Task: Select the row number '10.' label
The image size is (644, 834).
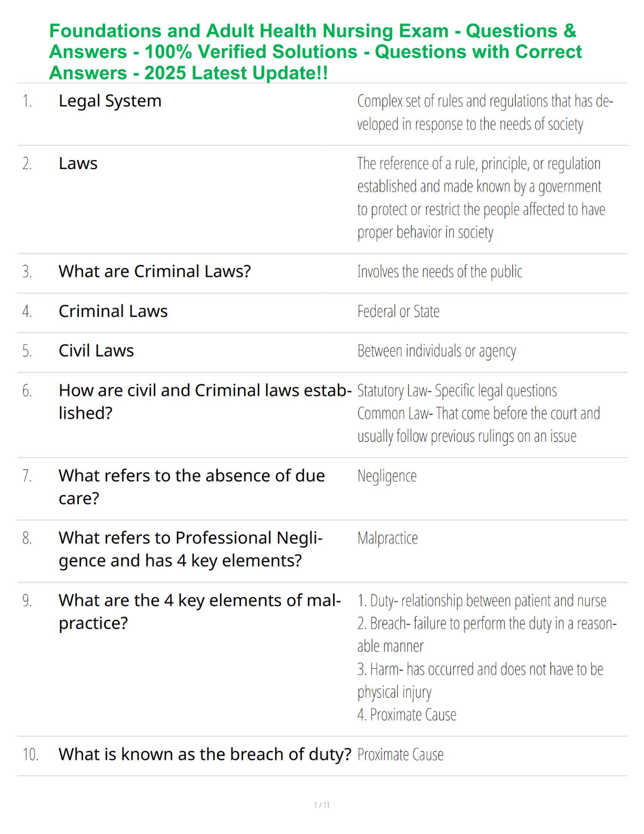Action: coord(30,755)
